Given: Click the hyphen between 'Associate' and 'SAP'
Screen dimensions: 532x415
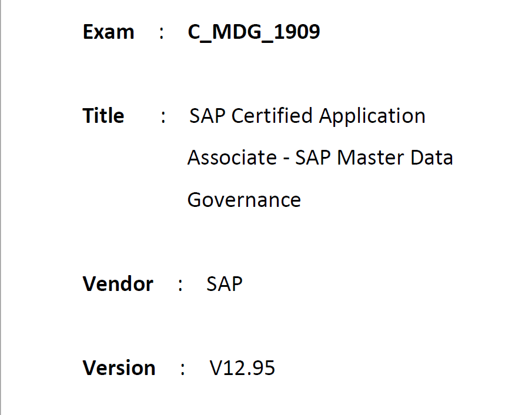Looking at the screenshot, I should [286, 159].
